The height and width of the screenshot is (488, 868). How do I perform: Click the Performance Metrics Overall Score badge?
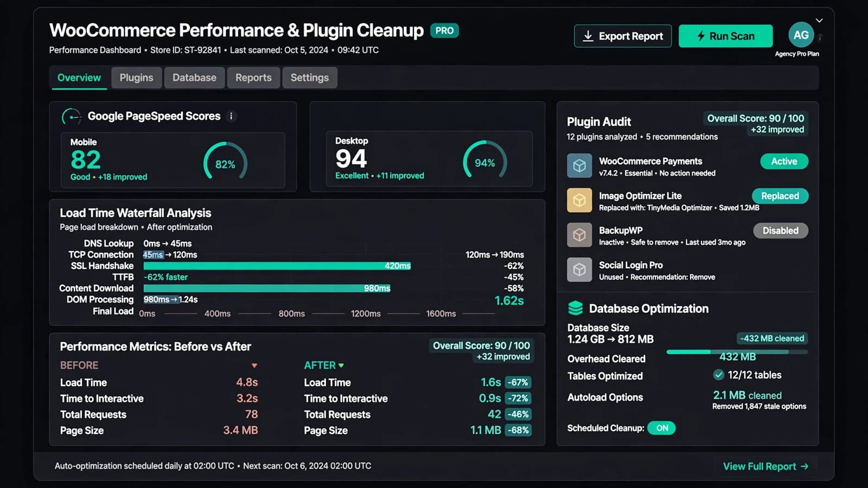481,351
